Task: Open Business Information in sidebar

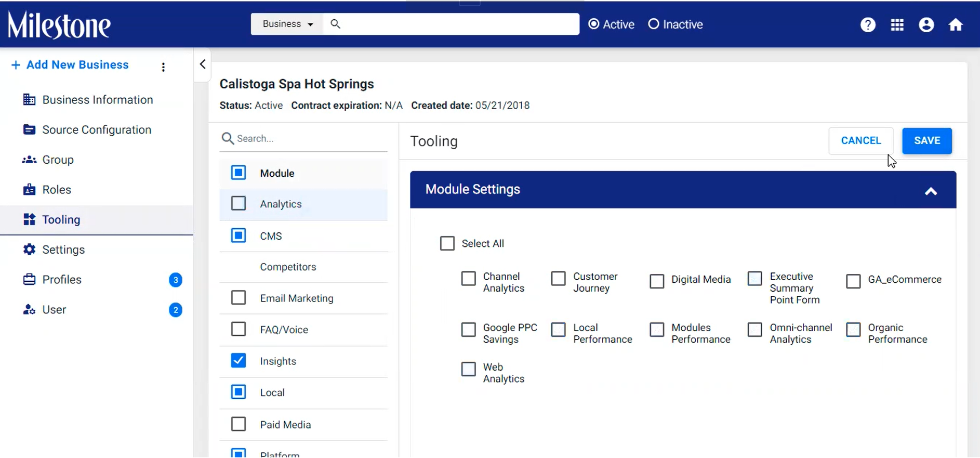Action: (x=98, y=100)
